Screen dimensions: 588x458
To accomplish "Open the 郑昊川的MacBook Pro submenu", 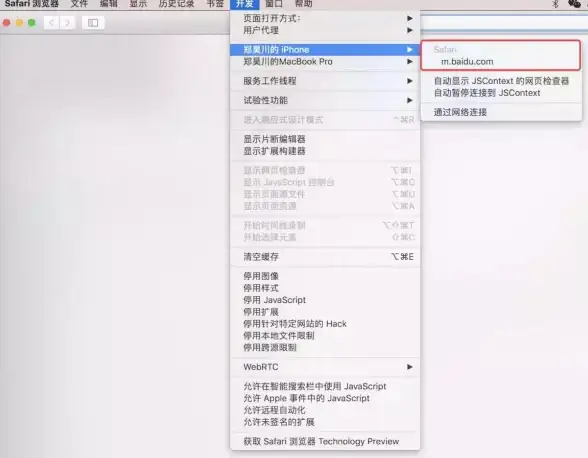I will click(x=325, y=62).
